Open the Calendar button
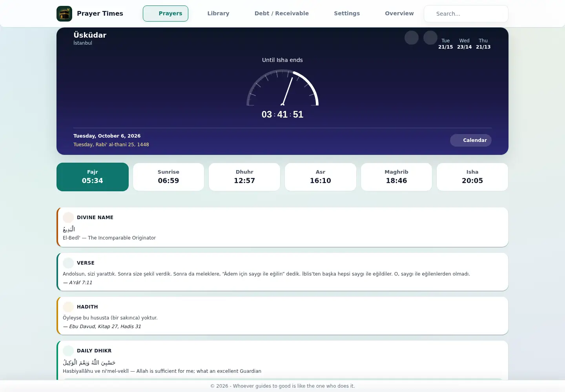The image size is (565, 392). point(471,140)
